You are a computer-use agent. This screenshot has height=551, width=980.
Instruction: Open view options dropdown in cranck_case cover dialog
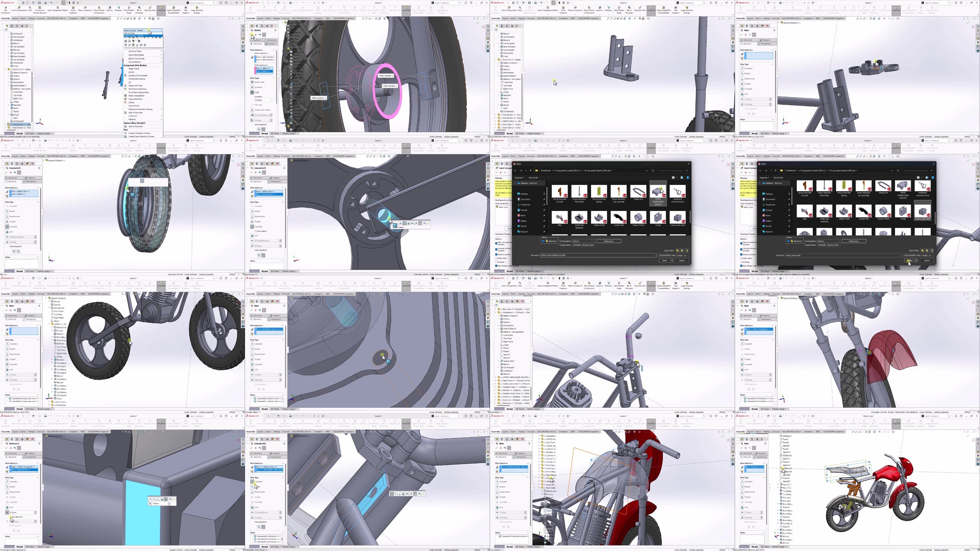tap(922, 178)
